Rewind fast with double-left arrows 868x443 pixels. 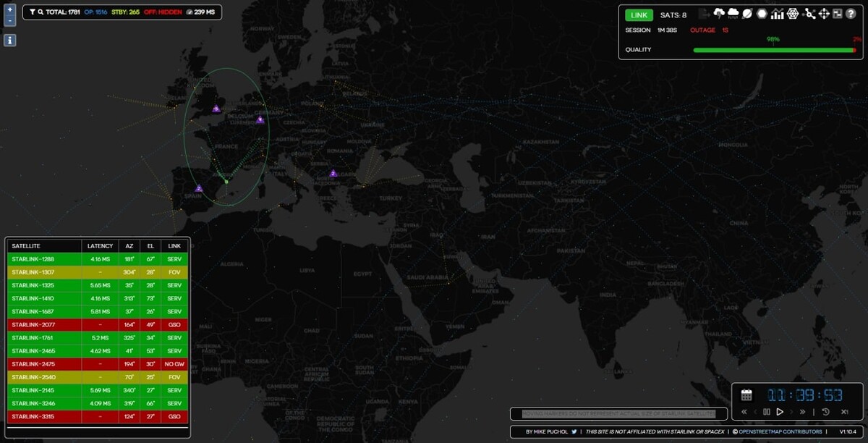[x=744, y=412]
